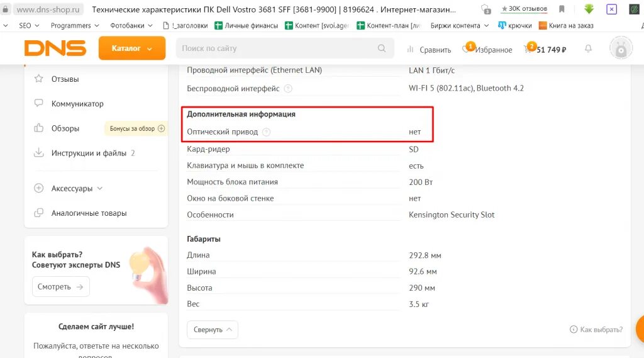644x358 pixels.
Task: Click the shopping cart icon
Action: coord(529,48)
